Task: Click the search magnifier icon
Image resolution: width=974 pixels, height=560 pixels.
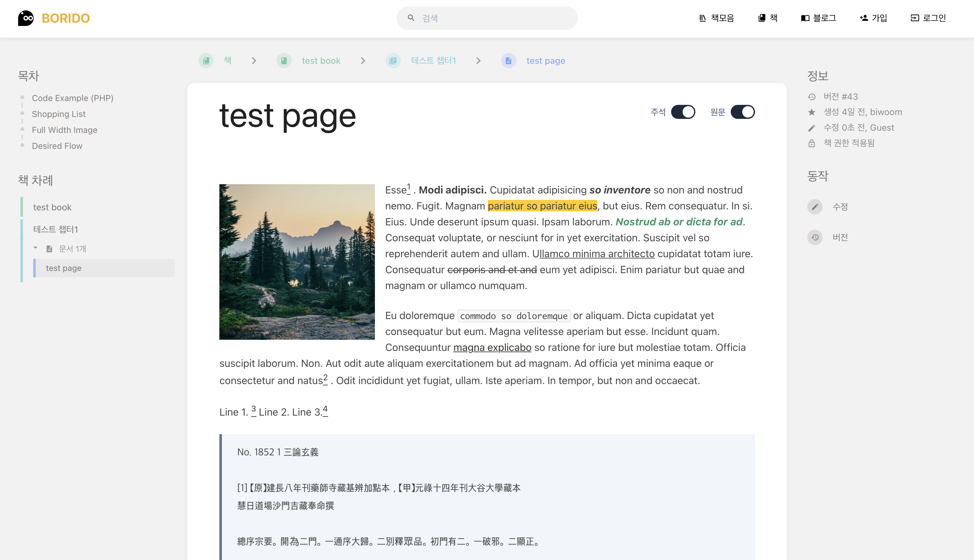Action: 411,18
